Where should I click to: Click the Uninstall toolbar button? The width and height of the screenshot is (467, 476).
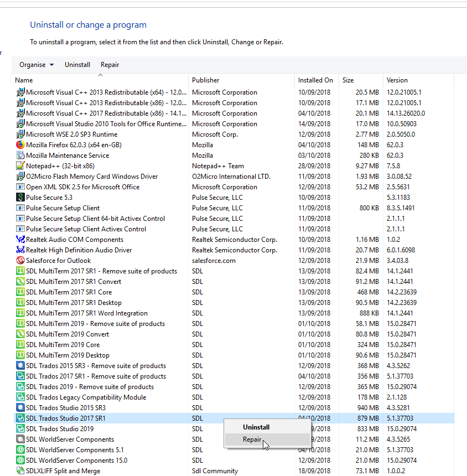point(77,65)
